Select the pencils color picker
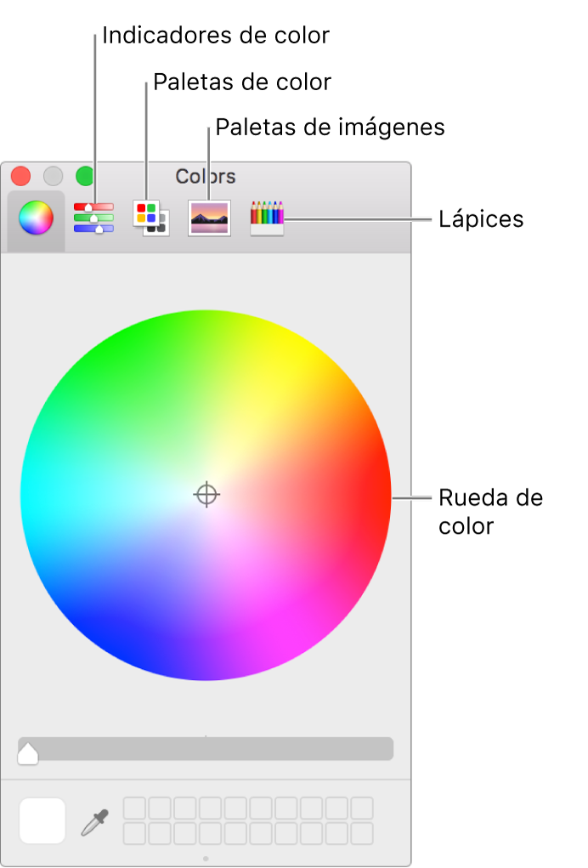 point(267,218)
